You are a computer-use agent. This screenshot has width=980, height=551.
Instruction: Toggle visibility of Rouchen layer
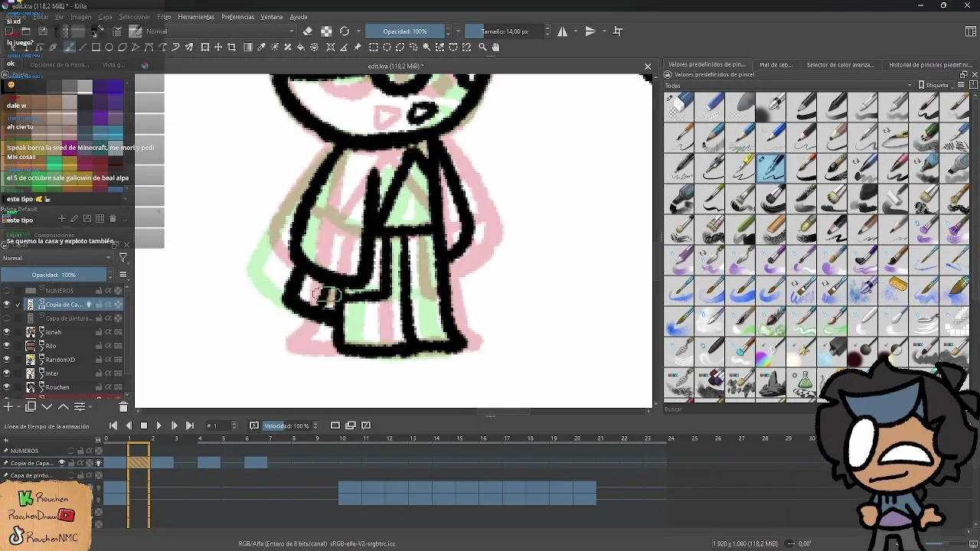tap(7, 387)
